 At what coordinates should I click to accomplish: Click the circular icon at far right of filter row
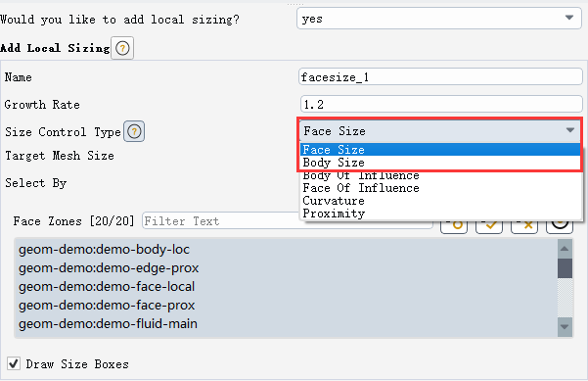point(560,225)
